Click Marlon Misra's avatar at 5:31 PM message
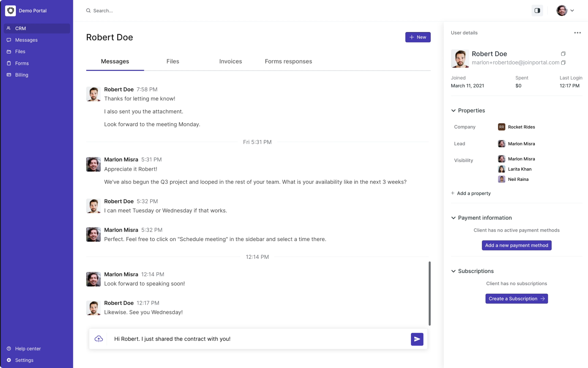 93,164
